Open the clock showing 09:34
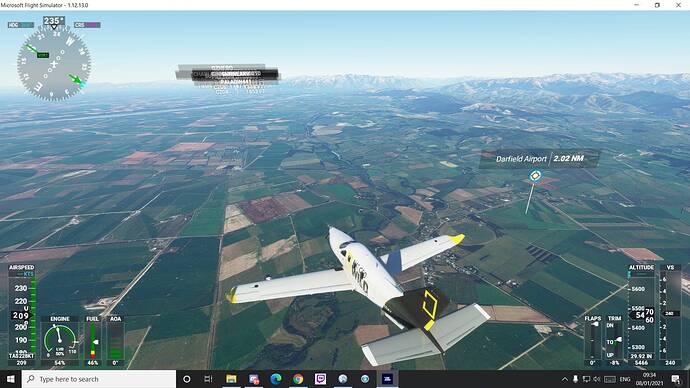690x388 pixels. click(x=650, y=379)
